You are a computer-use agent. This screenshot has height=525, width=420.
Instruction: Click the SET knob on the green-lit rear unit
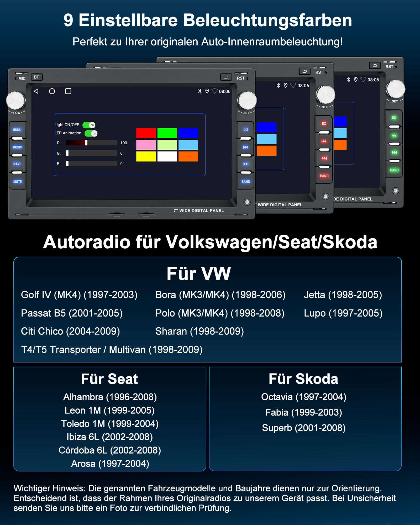(x=396, y=89)
